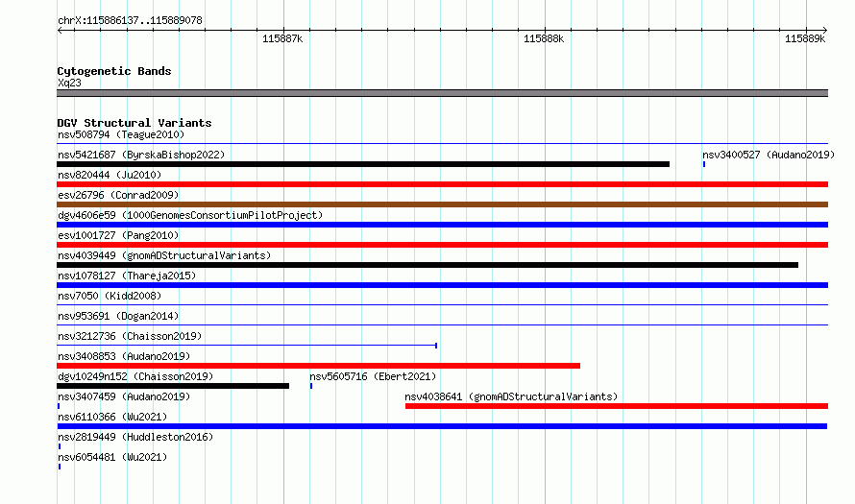Open nsv4039449 (gnomADStructuralVariants) label
Image resolution: width=855 pixels, height=504 pixels.
pyautogui.click(x=164, y=255)
